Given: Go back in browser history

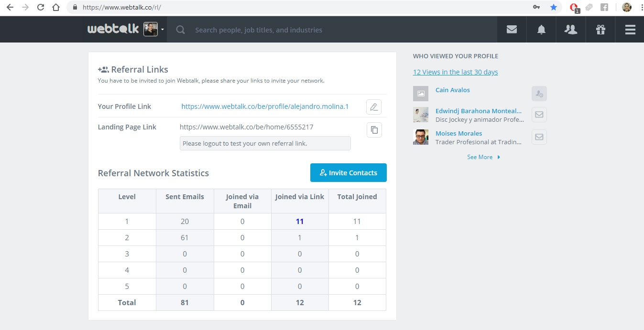Looking at the screenshot, I should pyautogui.click(x=10, y=7).
